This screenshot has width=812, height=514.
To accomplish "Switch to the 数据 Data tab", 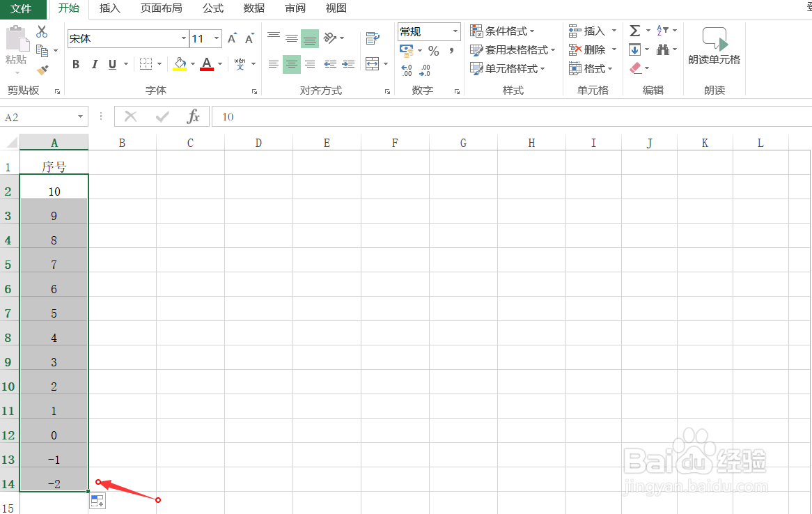I will click(254, 8).
